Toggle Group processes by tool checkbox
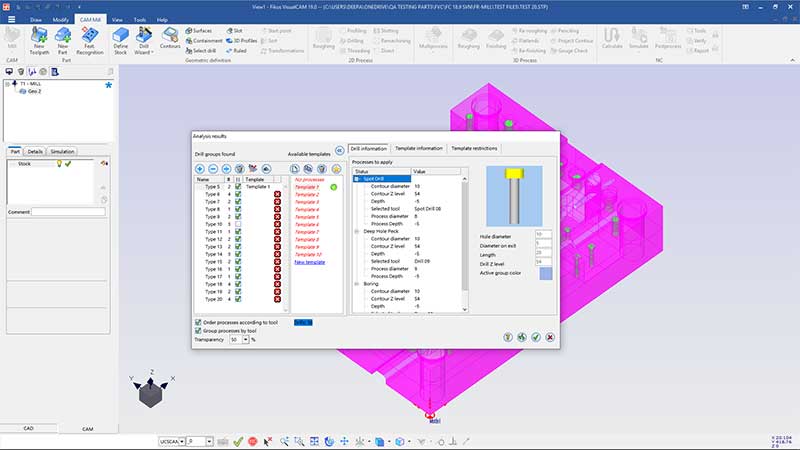The width and height of the screenshot is (800, 450). 197,331
